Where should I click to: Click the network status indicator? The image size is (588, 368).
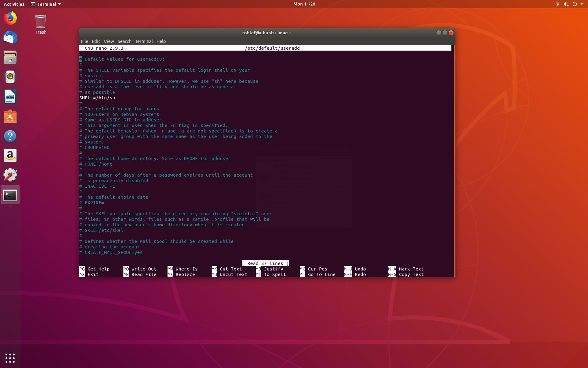click(x=558, y=4)
